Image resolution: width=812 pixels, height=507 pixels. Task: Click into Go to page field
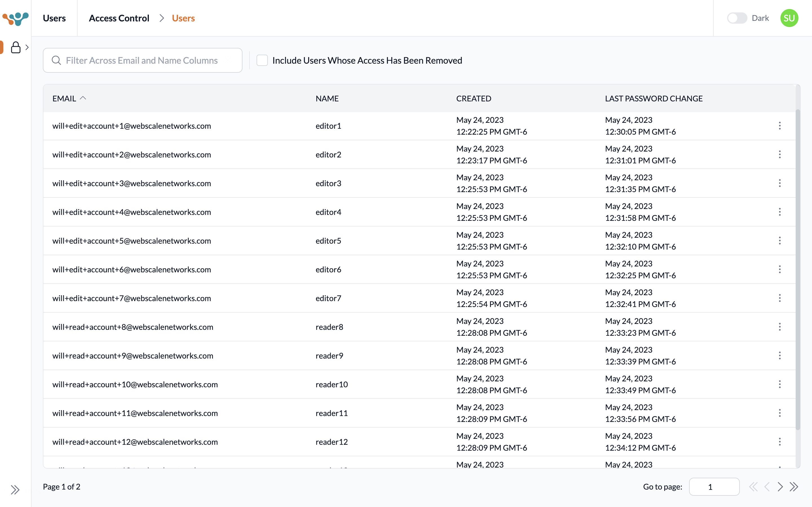[x=714, y=486]
